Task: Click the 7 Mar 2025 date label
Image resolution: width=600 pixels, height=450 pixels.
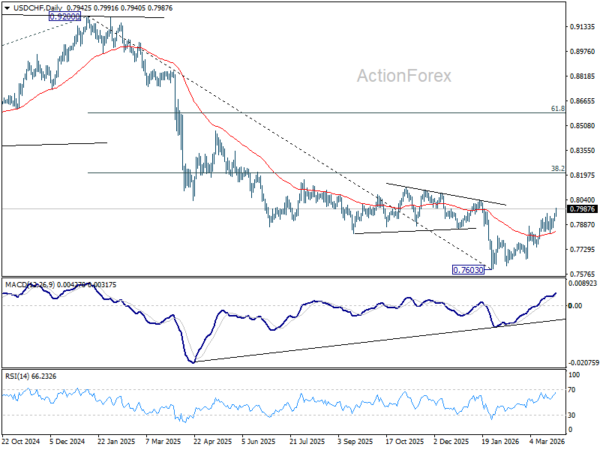Action: pos(163,442)
